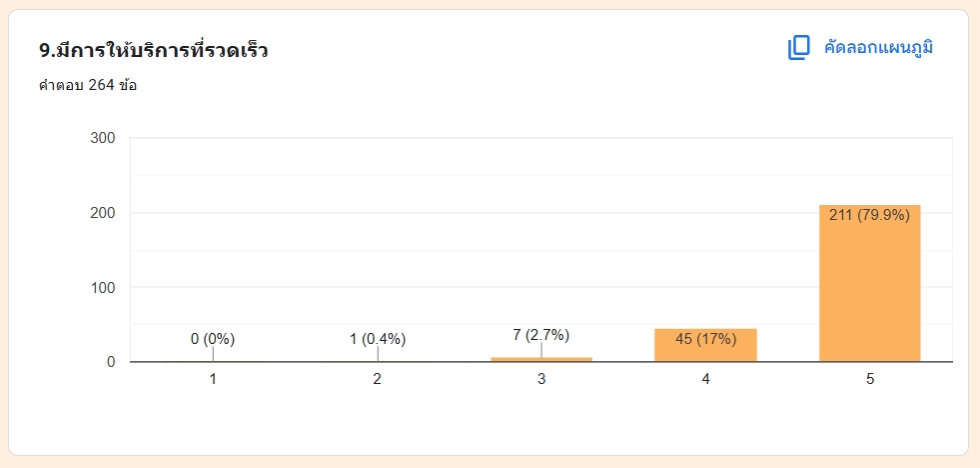The width and height of the screenshot is (980, 468).
Task: Click the คำตอบ 264 ข้อ response count
Action: point(88,85)
